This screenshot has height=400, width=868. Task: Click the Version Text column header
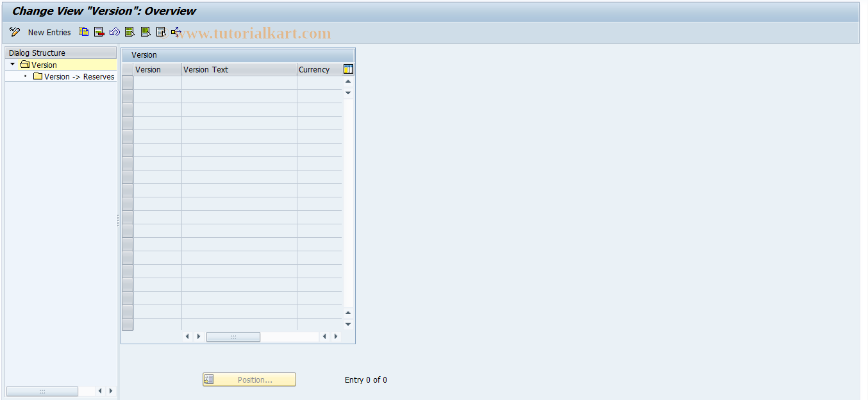[x=239, y=69]
